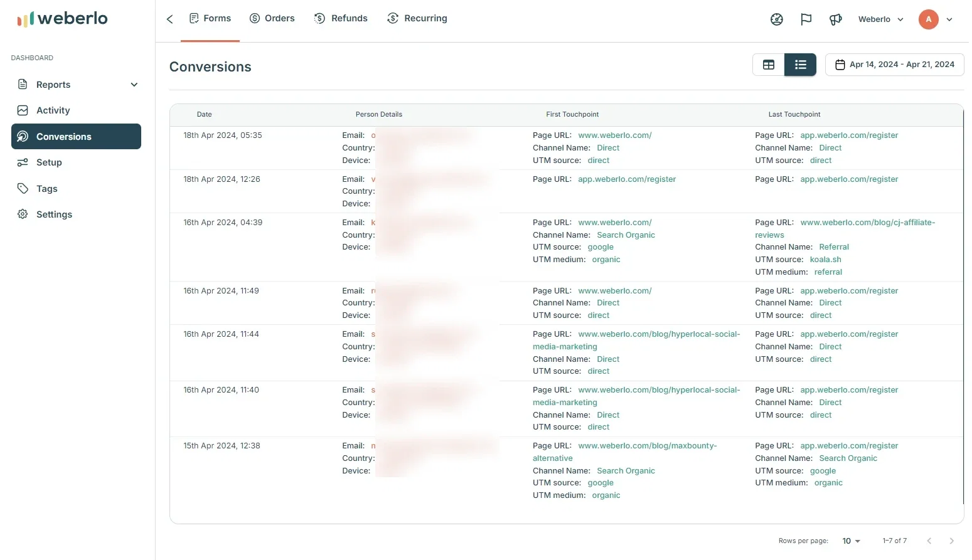Expand the account menu chevron next to avatar

click(949, 19)
